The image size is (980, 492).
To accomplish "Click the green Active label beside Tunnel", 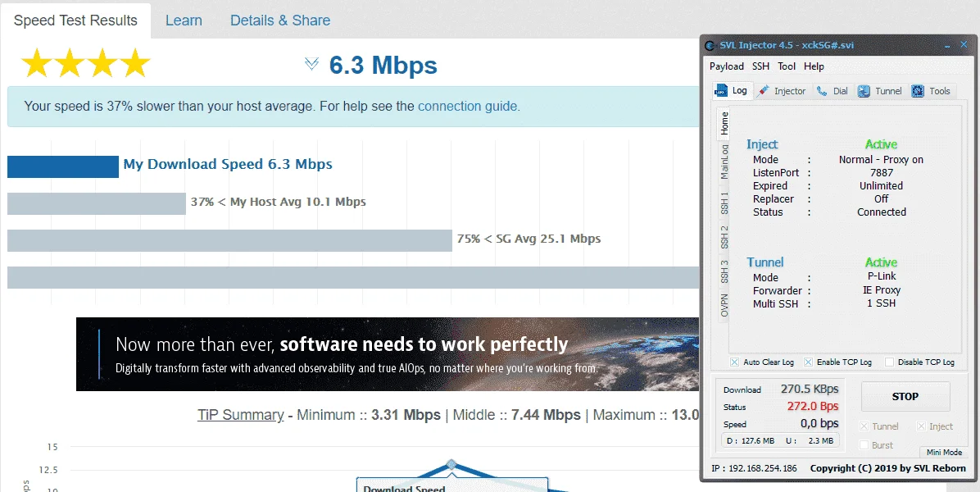I will (881, 262).
